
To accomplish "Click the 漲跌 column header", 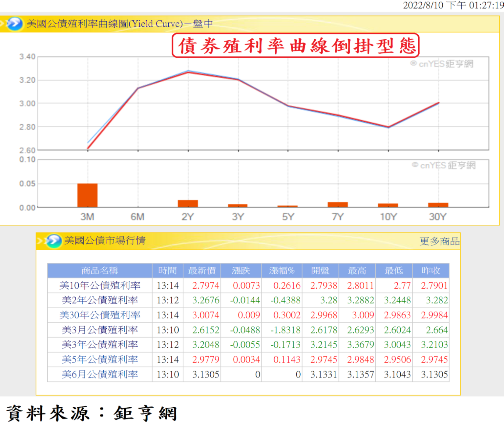I will 241,271.
